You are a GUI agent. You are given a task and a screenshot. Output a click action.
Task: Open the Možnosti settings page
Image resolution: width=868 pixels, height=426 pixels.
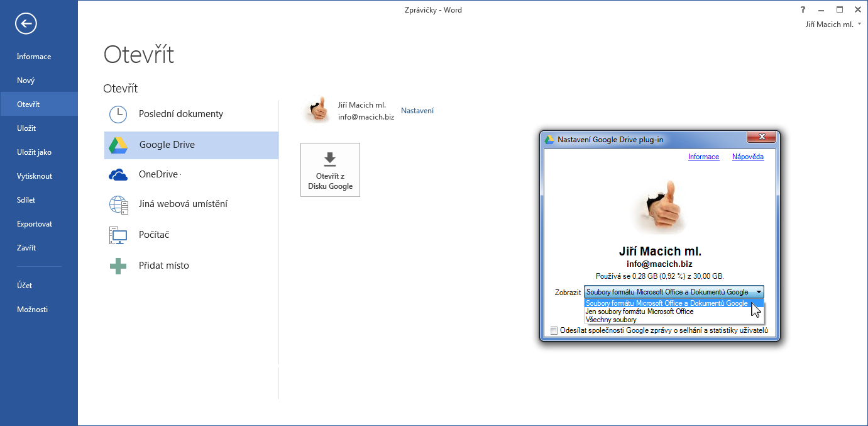pos(32,310)
